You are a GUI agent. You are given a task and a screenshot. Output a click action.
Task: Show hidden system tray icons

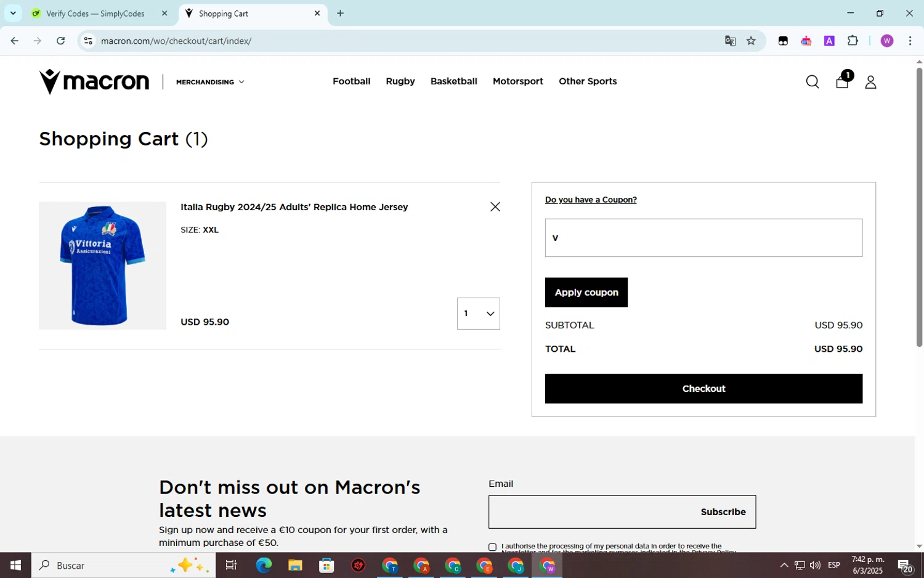coord(784,565)
